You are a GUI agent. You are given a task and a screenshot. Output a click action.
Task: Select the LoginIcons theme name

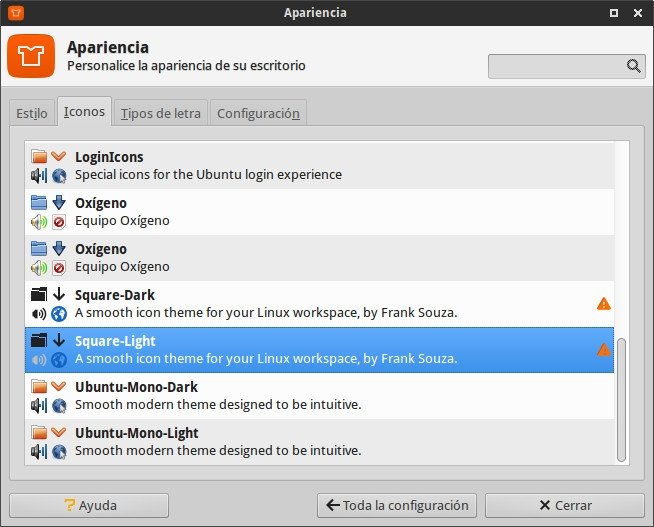[109, 157]
